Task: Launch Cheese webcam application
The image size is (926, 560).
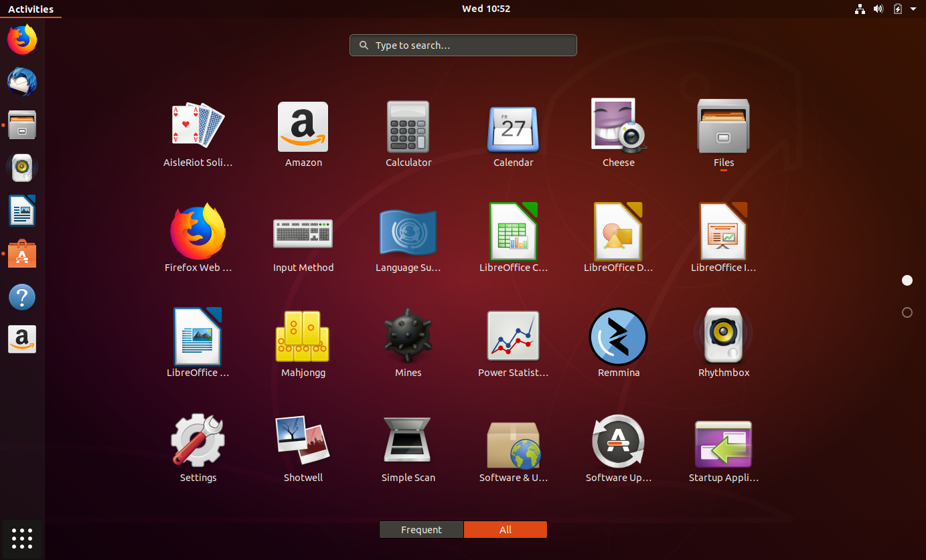Action: pyautogui.click(x=618, y=127)
